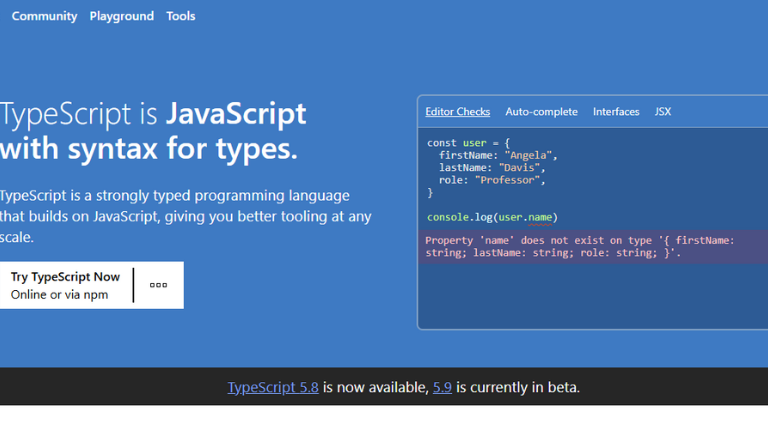The image size is (768, 448).
Task: Click the firstName: "Angela" code line
Action: pos(498,156)
